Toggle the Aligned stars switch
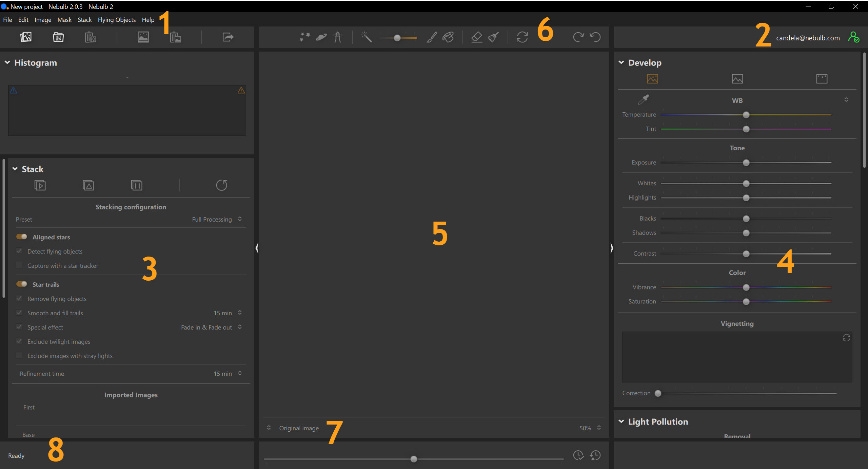The height and width of the screenshot is (469, 868). [x=22, y=237]
